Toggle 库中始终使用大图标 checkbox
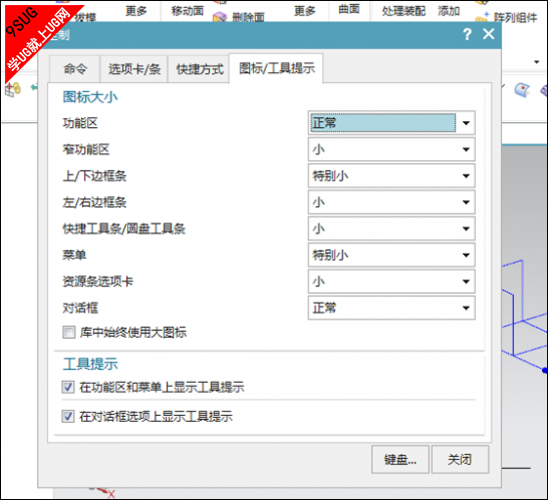This screenshot has height=500, width=548. (68, 332)
